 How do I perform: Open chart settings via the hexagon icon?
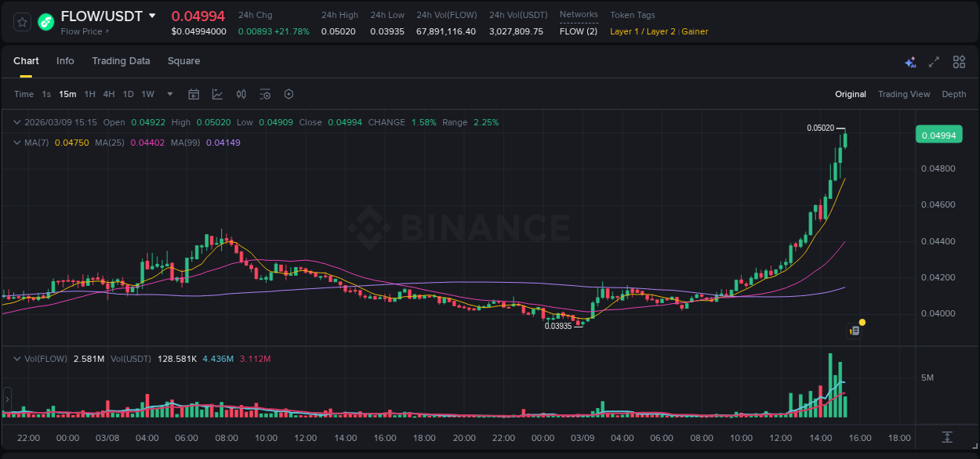tap(289, 94)
